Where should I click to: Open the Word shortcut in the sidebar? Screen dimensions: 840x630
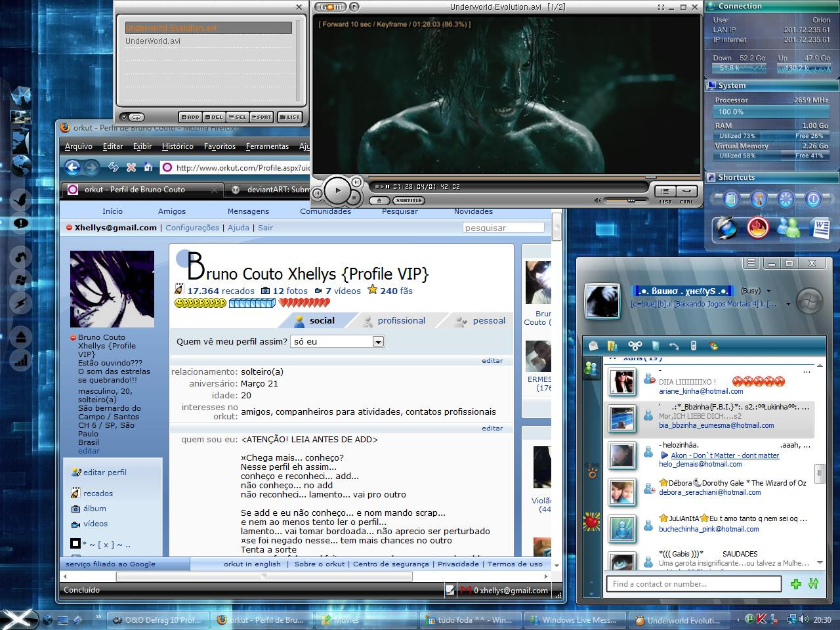(820, 228)
